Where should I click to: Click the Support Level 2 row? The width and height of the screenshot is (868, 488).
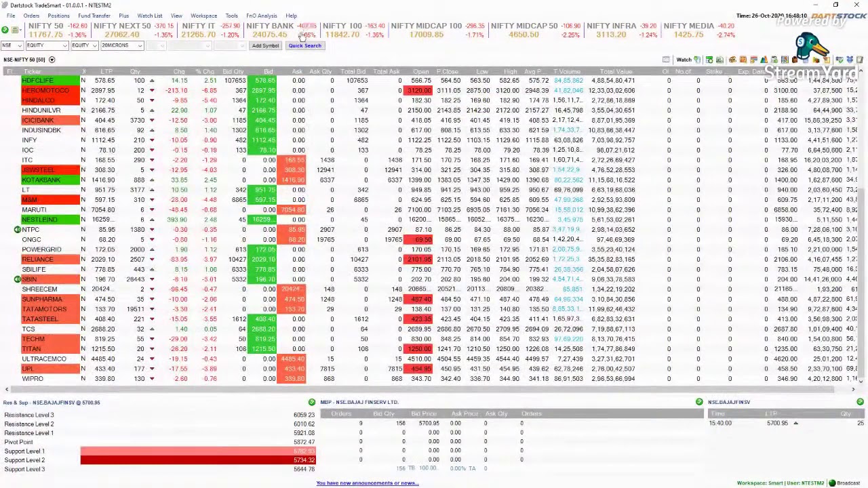(x=159, y=460)
